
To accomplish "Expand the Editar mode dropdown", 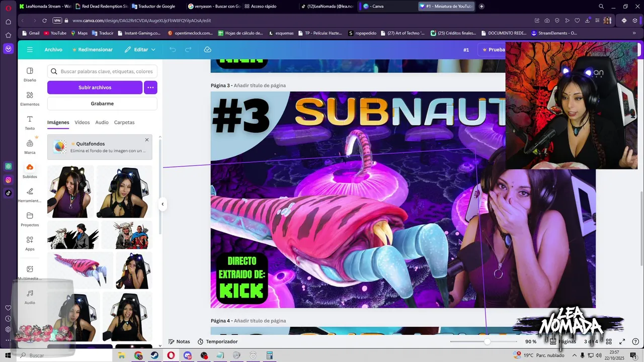I will 140,50.
